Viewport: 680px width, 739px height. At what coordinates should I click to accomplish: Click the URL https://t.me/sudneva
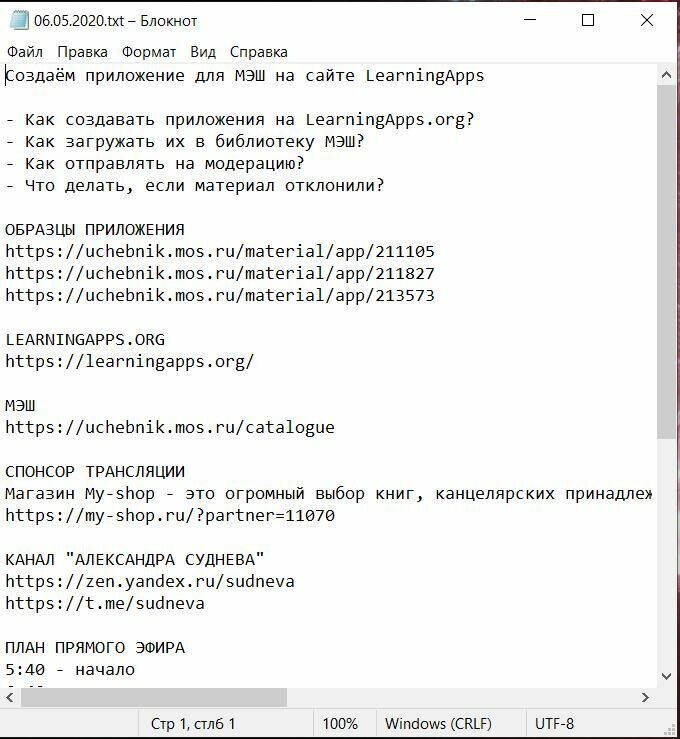point(105,604)
